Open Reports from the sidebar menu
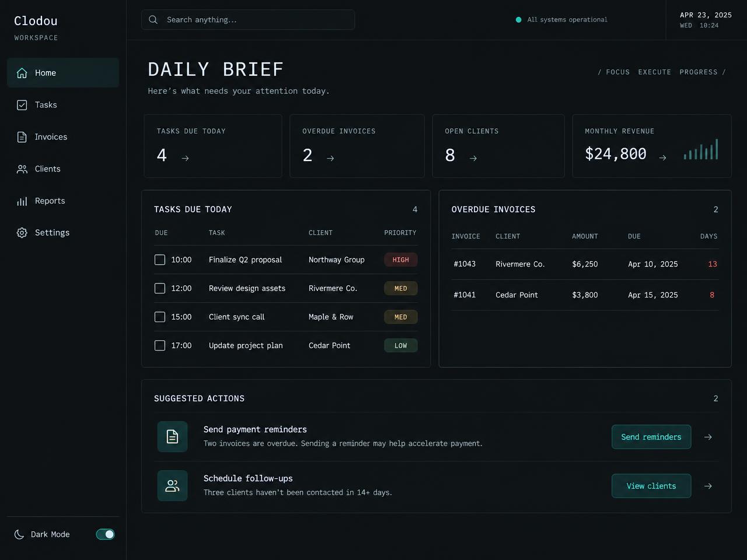 point(63,201)
